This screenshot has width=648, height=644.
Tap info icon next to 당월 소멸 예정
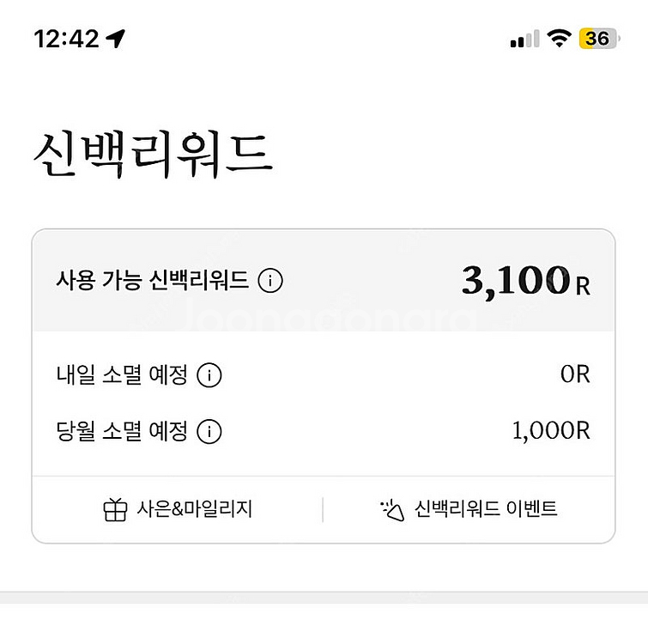[209, 431]
